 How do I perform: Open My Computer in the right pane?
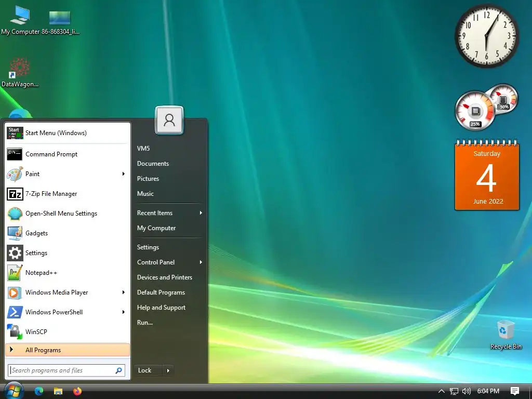[x=156, y=228]
